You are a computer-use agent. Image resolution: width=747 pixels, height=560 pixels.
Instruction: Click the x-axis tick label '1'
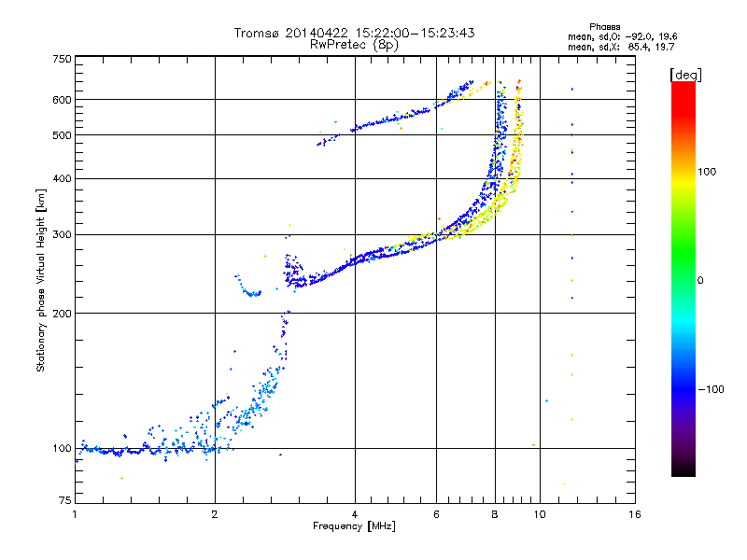pyautogui.click(x=75, y=514)
